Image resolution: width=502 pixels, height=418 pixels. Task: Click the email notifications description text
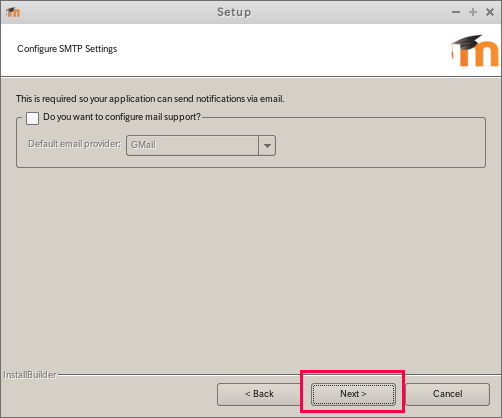click(x=150, y=99)
